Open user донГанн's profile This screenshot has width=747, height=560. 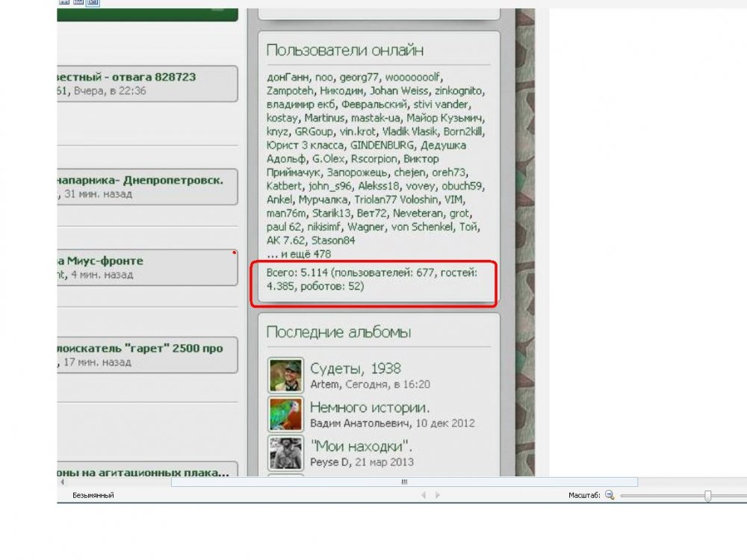tap(288, 77)
